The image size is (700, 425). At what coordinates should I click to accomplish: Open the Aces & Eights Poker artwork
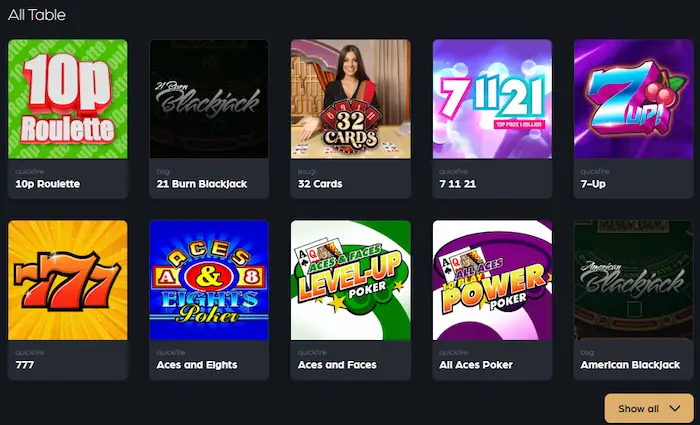click(x=209, y=280)
